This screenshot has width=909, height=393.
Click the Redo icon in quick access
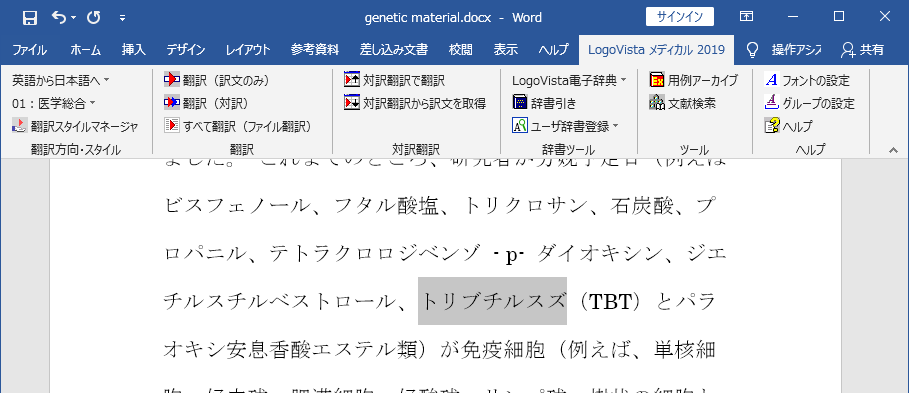click(93, 17)
